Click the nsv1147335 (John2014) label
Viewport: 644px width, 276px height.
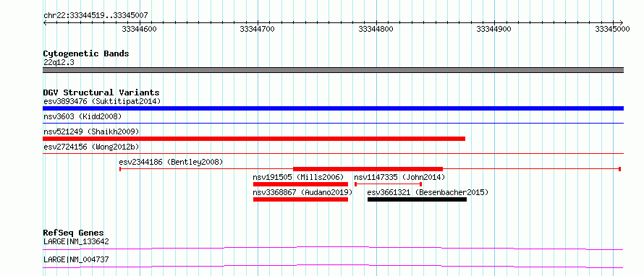pos(399,177)
